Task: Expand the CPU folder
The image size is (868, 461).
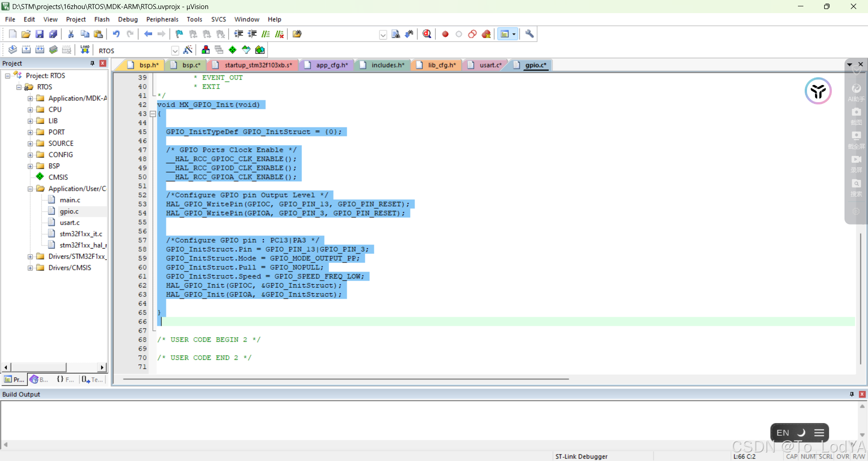Action: [x=30, y=109]
